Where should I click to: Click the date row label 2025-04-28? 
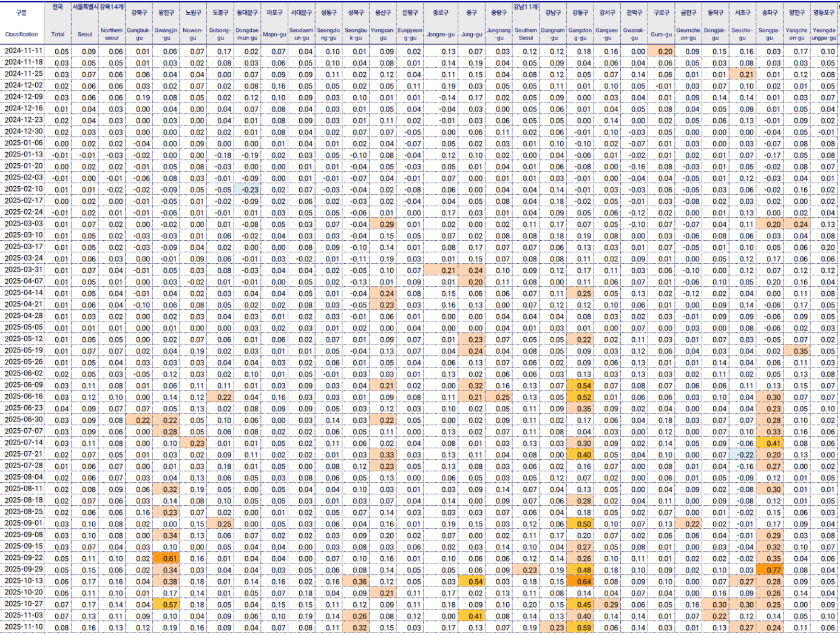[x=24, y=315]
